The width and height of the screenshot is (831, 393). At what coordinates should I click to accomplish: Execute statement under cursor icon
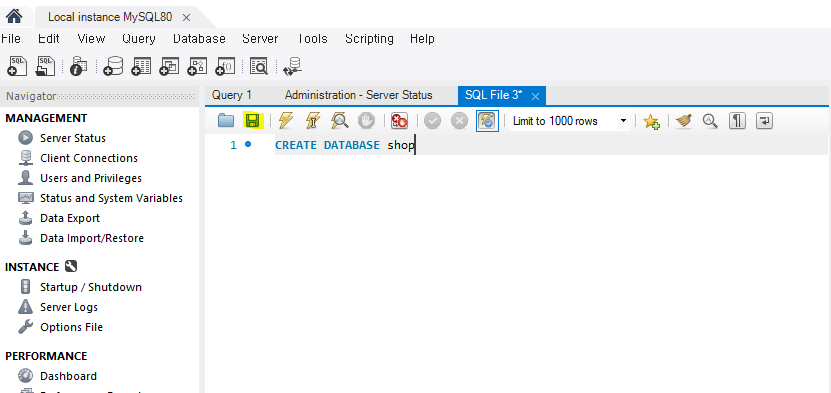click(x=313, y=121)
